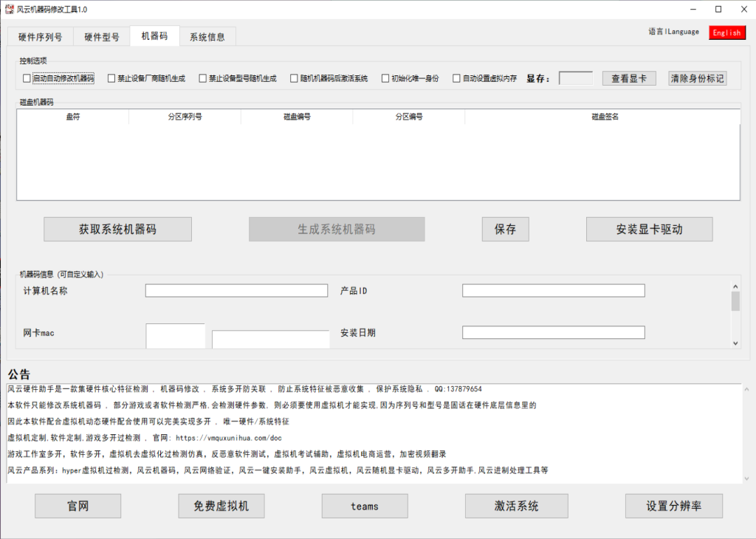The image size is (756, 539).
Task: Click 查看显卡 to view graphics card
Action: 628,78
